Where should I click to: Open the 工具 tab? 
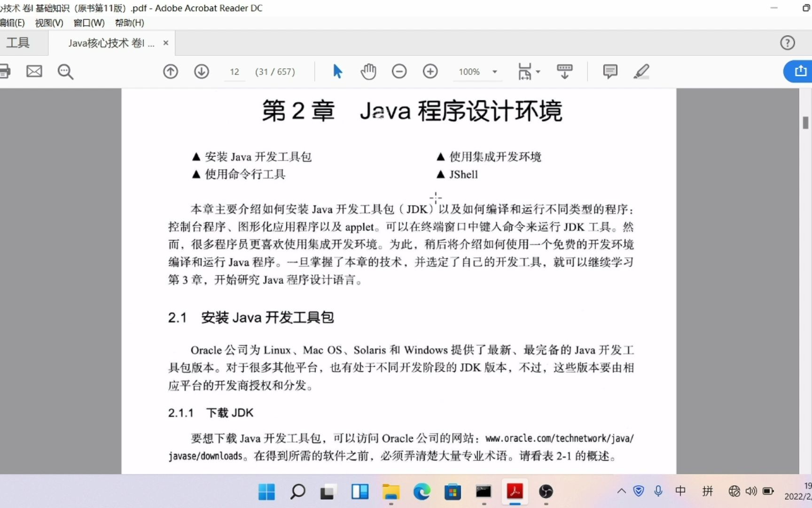(x=18, y=43)
